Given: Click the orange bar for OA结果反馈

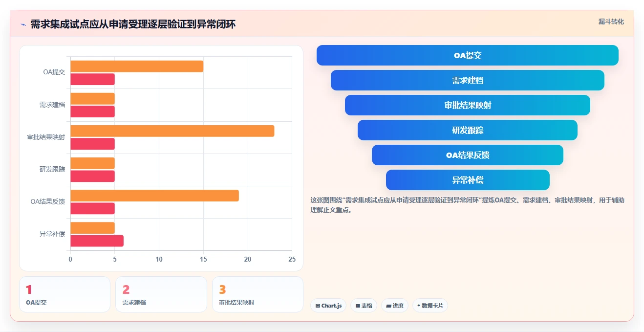Looking at the screenshot, I should pyautogui.click(x=154, y=196).
